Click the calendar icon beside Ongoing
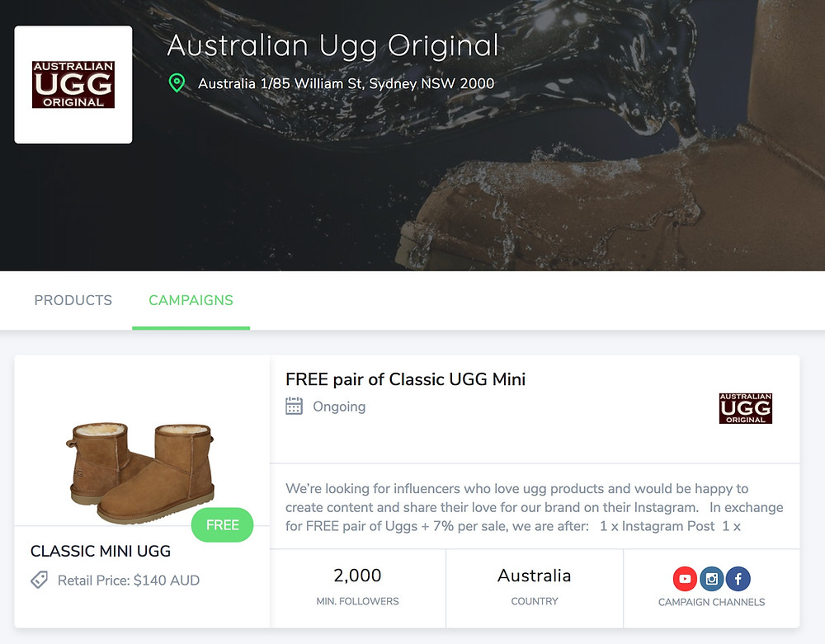The image size is (825, 644). coord(295,406)
